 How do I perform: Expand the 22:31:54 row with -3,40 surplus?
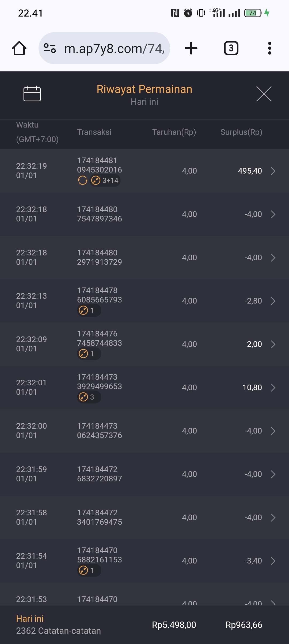[273, 561]
